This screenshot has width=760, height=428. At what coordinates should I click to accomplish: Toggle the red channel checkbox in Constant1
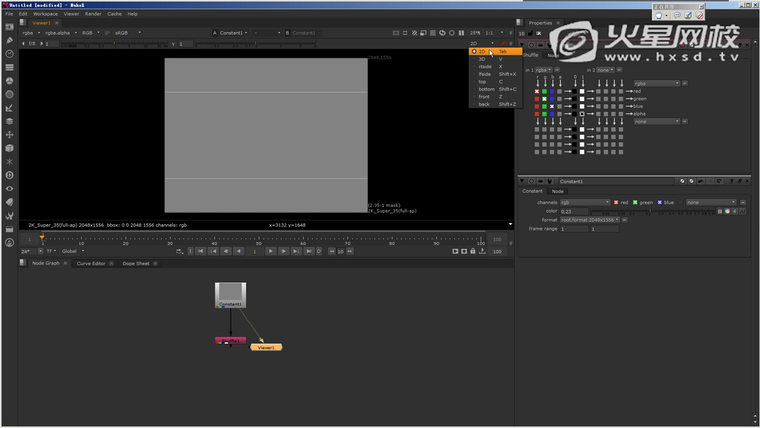616,202
